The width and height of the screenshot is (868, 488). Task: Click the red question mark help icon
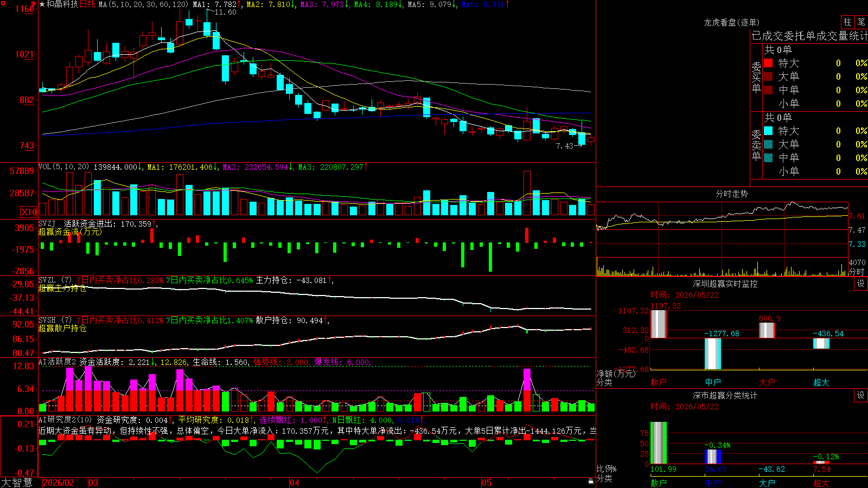coord(34,4)
